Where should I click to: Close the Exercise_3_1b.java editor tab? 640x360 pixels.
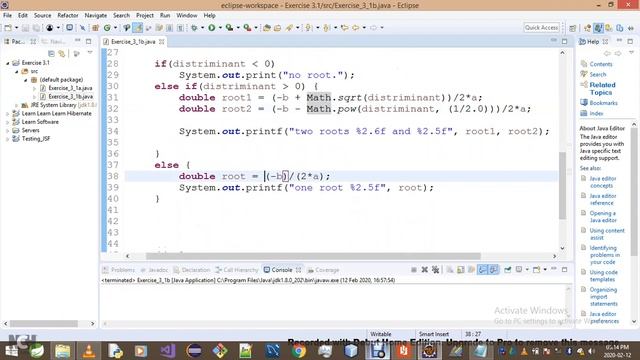tap(162, 42)
